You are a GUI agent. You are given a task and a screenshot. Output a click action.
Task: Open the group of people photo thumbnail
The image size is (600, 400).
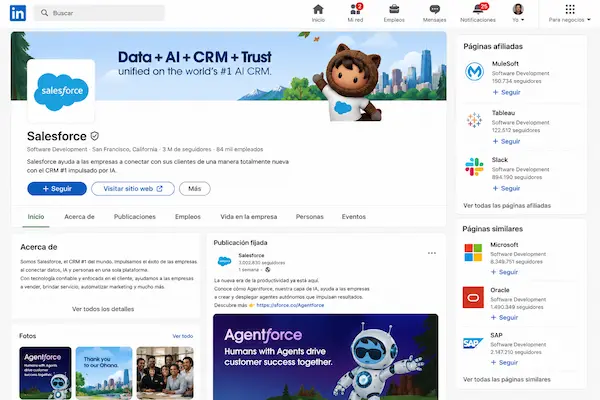click(x=165, y=373)
